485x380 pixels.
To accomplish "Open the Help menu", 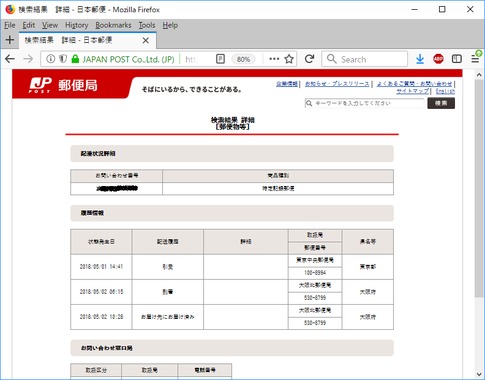I will coord(170,25).
